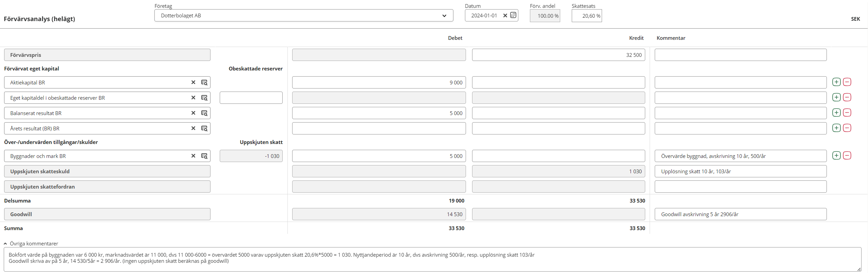Open the calendar picker for Datum
The width and height of the screenshot is (868, 273).
(x=513, y=15)
